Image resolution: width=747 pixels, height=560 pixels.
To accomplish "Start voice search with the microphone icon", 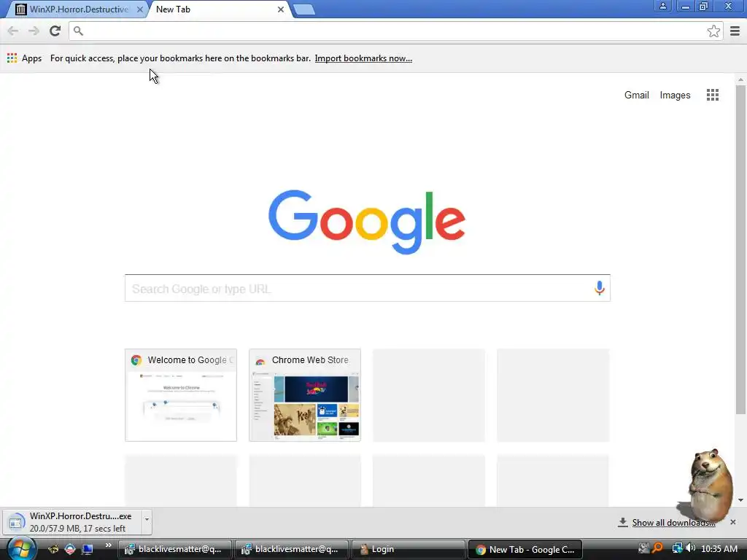I will (600, 287).
